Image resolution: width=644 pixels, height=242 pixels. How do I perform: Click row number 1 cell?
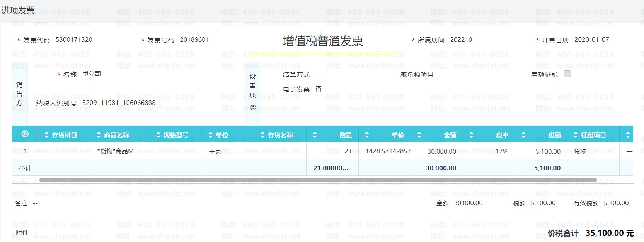(x=25, y=151)
